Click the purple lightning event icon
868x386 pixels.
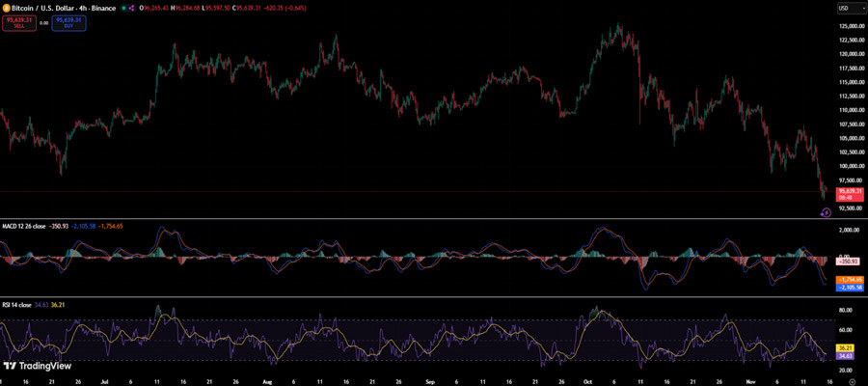point(826,211)
